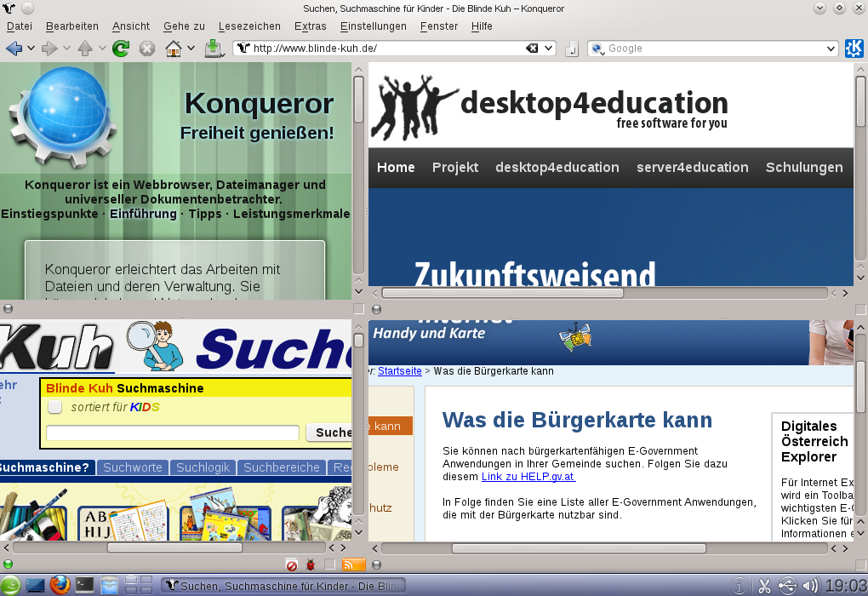Click the desktop4education horizontal scrollbar thumb
868x596 pixels.
coord(503,293)
